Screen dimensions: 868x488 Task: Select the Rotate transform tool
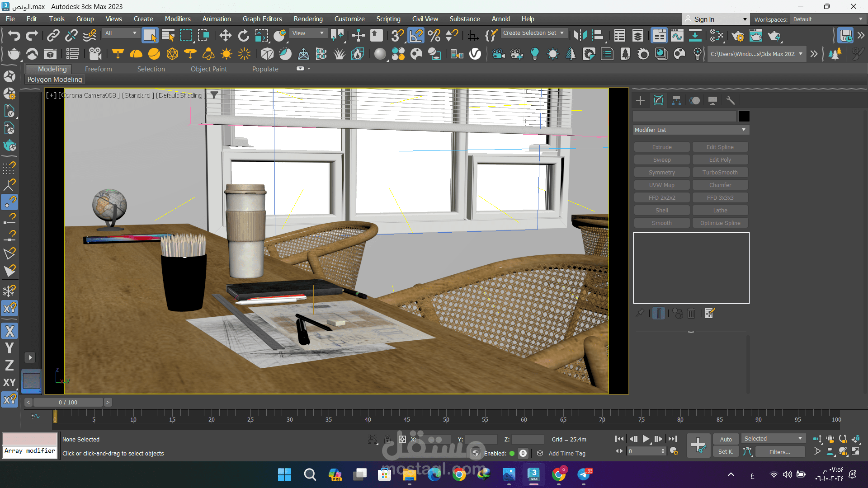pyautogui.click(x=243, y=35)
